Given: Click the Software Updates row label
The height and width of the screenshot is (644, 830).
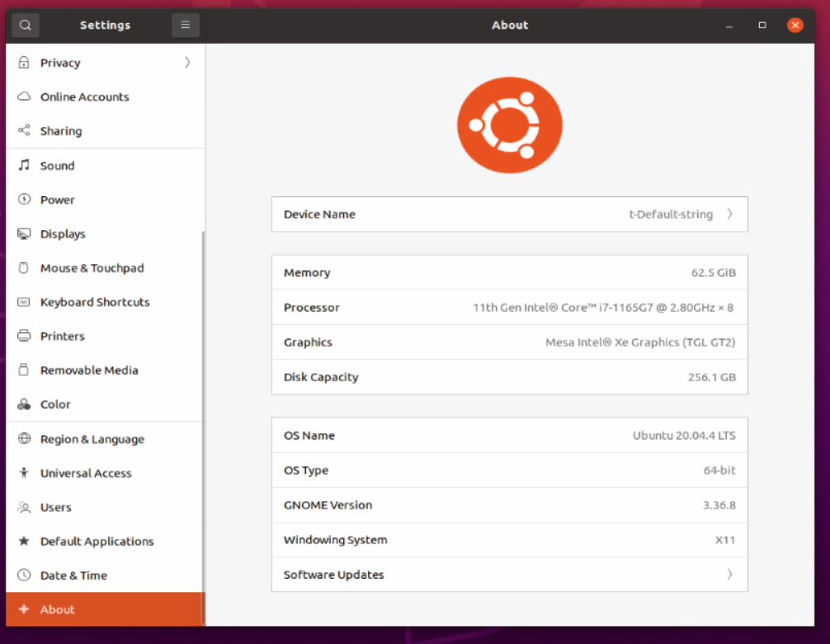Looking at the screenshot, I should click(333, 574).
